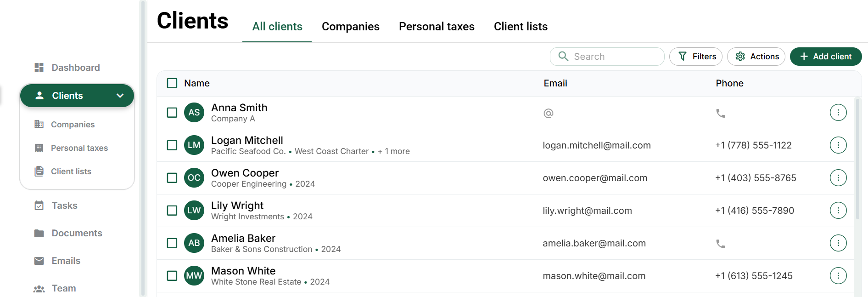Click the Tasks calendar icon in sidebar

click(39, 206)
